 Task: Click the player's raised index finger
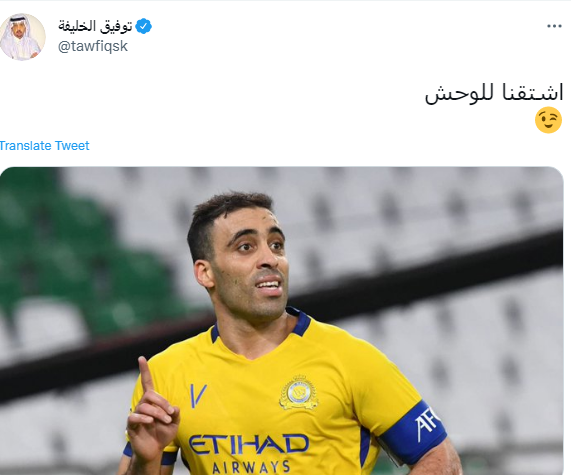click(x=146, y=374)
